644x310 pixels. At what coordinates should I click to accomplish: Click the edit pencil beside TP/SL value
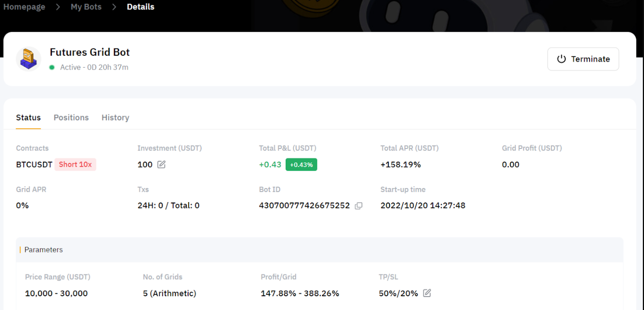click(x=427, y=293)
